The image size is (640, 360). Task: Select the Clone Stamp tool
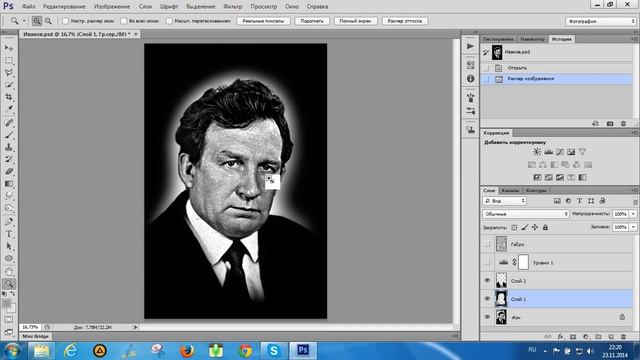point(9,147)
